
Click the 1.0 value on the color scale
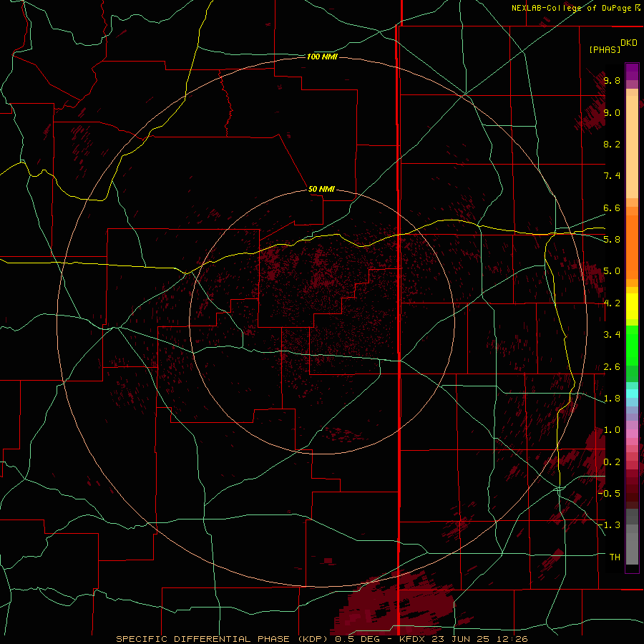612,430
